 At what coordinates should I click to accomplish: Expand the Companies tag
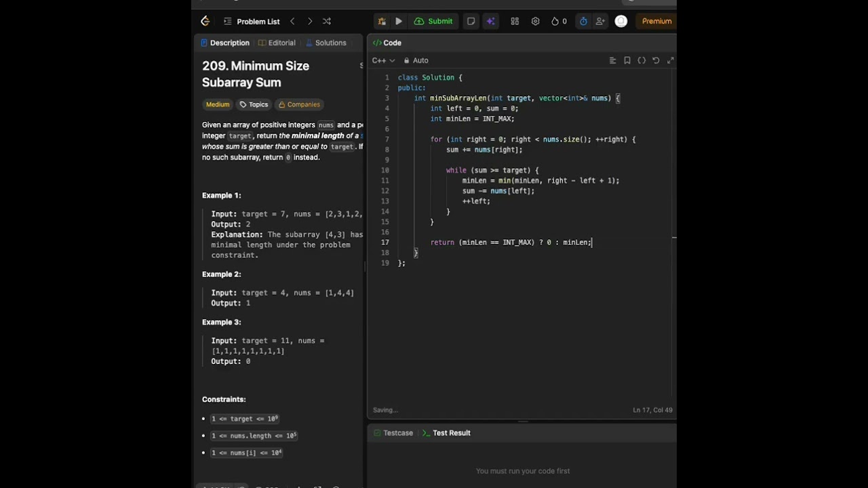(299, 104)
